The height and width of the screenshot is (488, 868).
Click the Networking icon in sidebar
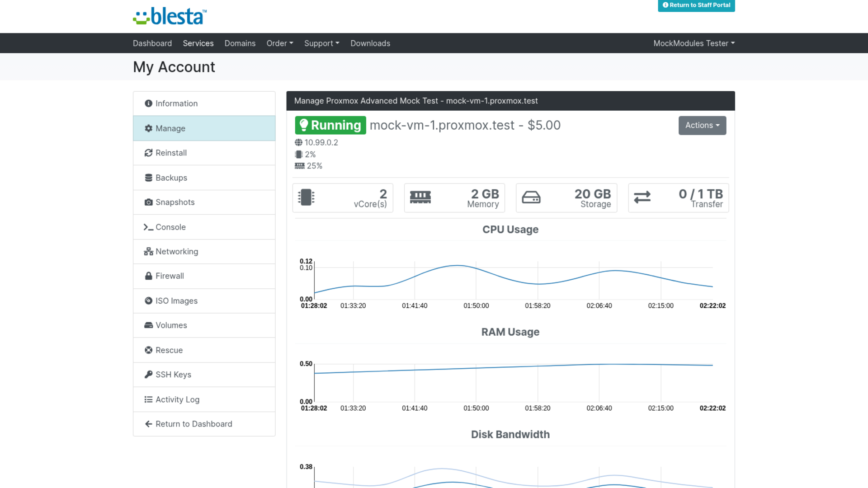pos(148,252)
